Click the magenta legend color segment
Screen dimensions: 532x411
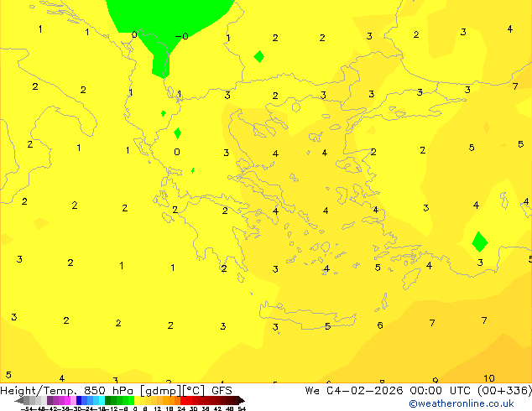tap(67, 400)
